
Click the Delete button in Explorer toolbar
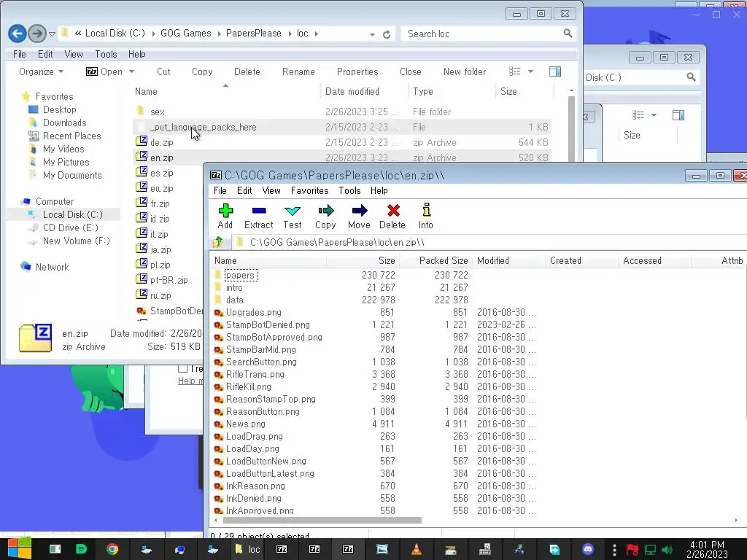pyautogui.click(x=247, y=72)
